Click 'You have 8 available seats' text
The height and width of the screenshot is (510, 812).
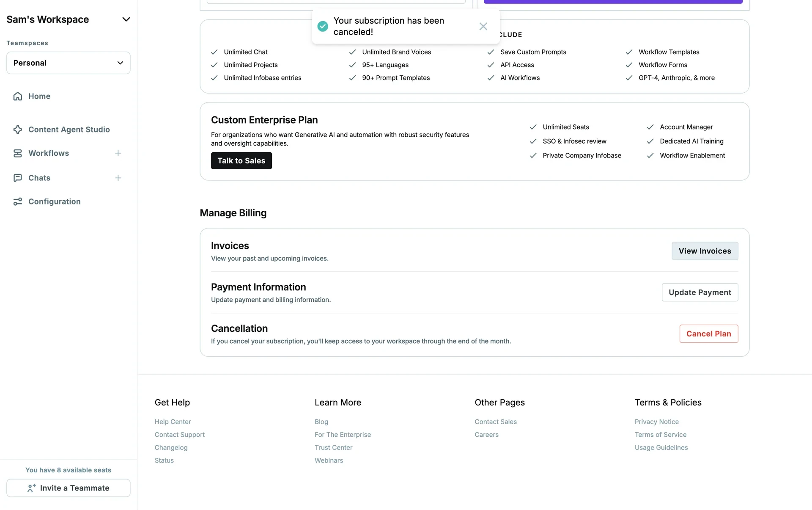(68, 470)
